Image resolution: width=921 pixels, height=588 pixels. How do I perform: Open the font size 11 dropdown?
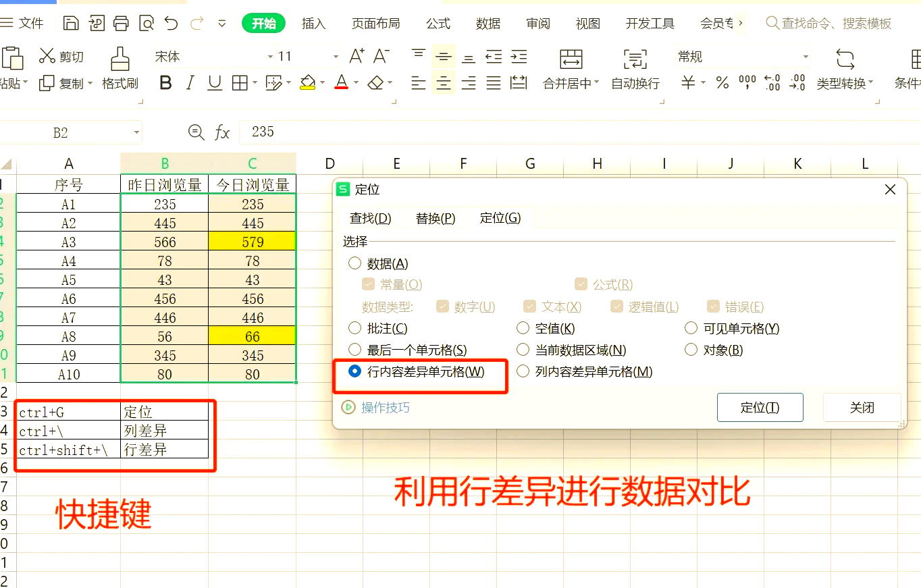coord(336,57)
